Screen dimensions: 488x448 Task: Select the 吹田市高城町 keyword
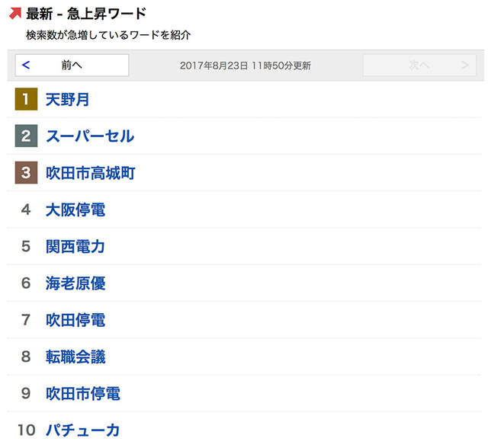[x=90, y=173]
